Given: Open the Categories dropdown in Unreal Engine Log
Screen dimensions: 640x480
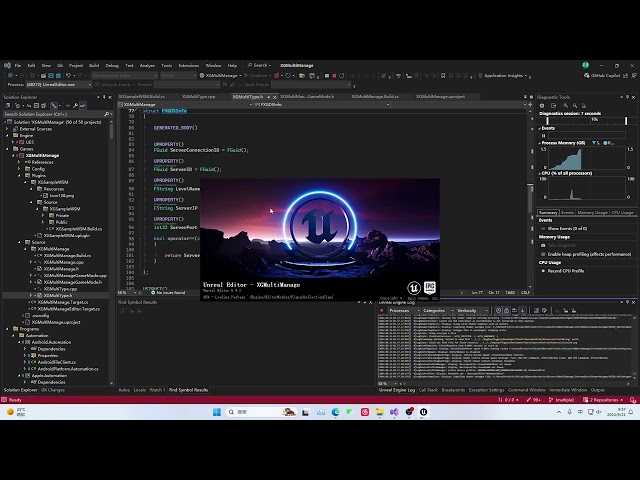Looking at the screenshot, I should [438, 311].
